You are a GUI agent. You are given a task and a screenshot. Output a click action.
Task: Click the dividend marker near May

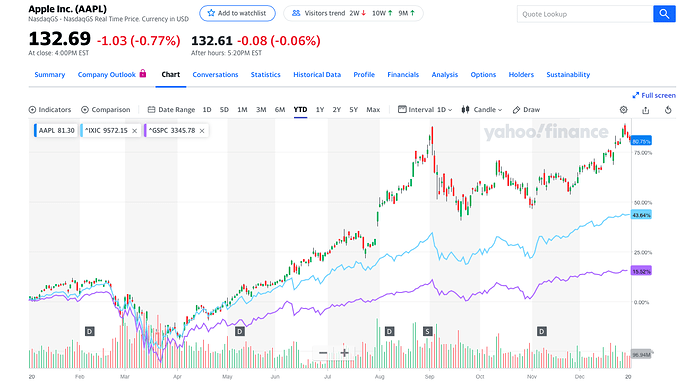pyautogui.click(x=240, y=331)
